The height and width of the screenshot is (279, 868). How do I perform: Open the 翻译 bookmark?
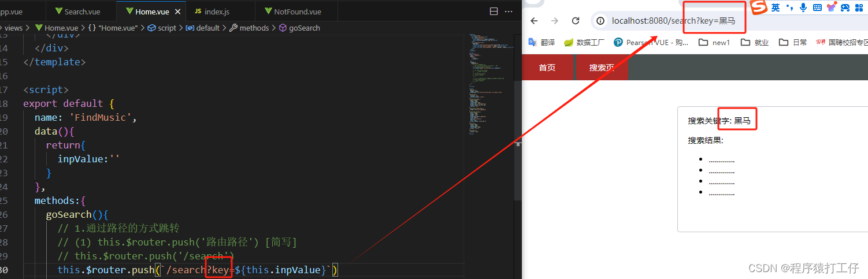click(541, 42)
